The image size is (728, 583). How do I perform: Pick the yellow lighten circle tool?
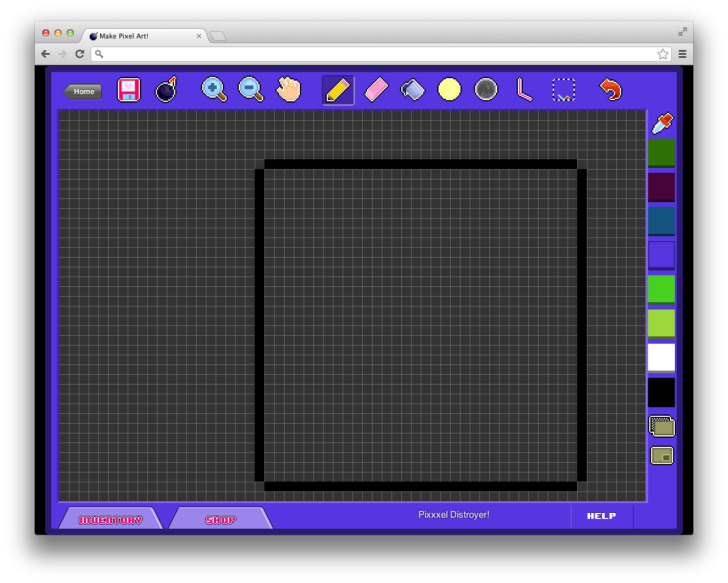450,89
